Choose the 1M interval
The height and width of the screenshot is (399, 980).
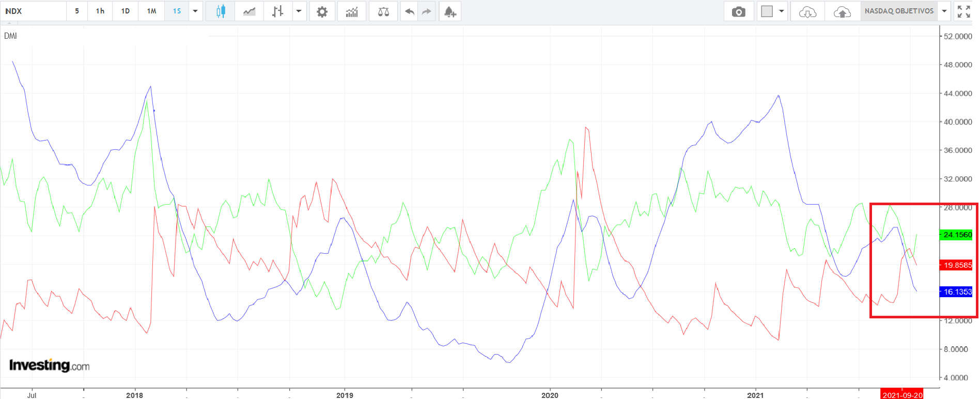151,11
